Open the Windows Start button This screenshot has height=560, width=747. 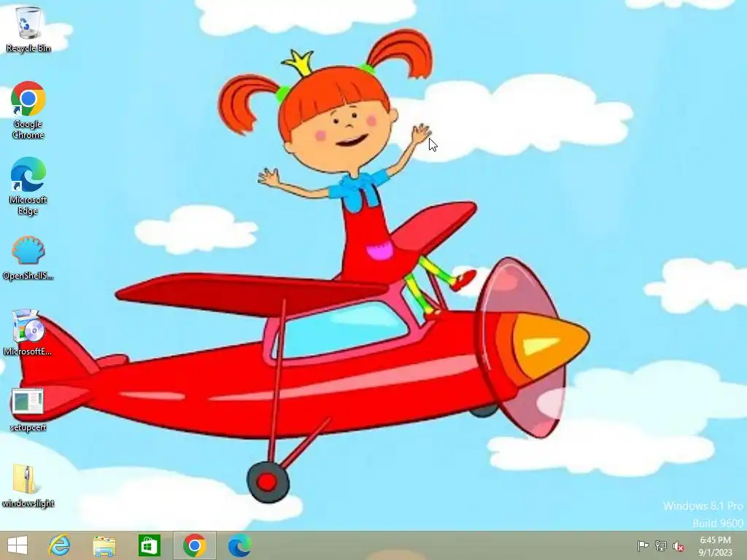(x=18, y=545)
